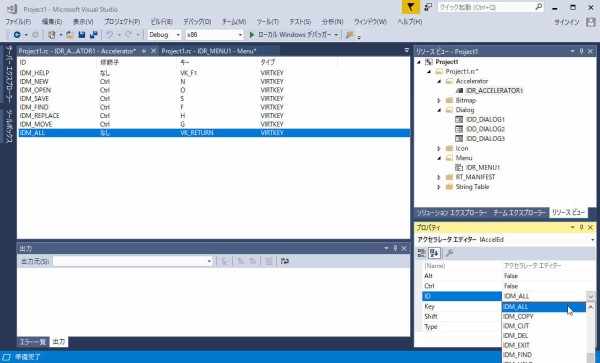Pin the Resource View panel
This screenshot has height=363, width=600.
pos(582,51)
